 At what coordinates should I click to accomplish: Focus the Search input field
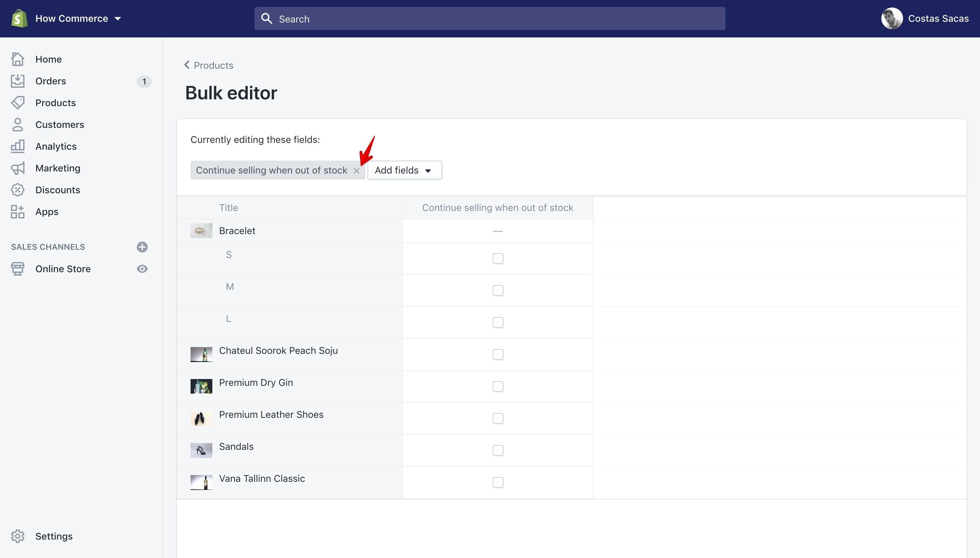tap(489, 18)
